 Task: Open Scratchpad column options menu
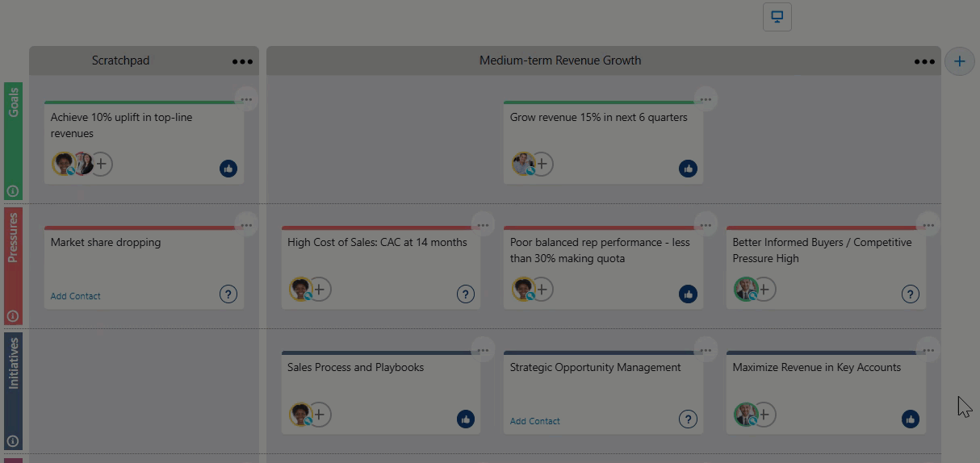[242, 61]
